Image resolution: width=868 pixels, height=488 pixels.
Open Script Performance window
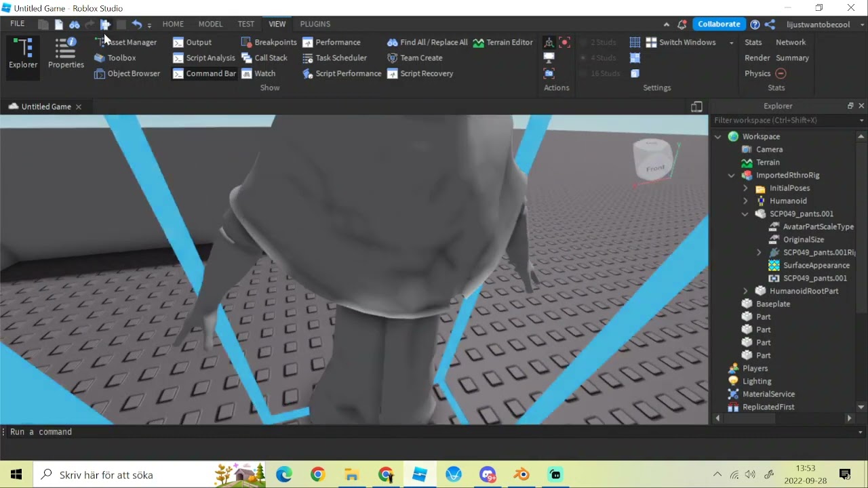342,73
